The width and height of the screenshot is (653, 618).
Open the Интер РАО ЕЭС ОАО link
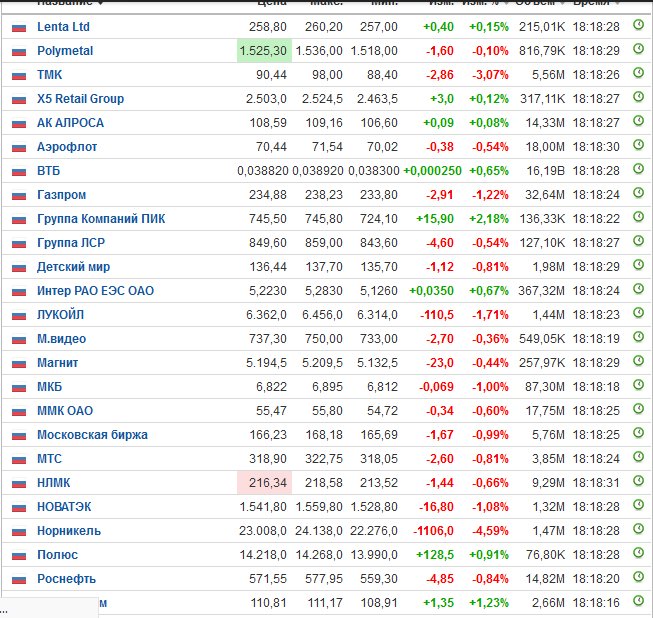click(95, 291)
